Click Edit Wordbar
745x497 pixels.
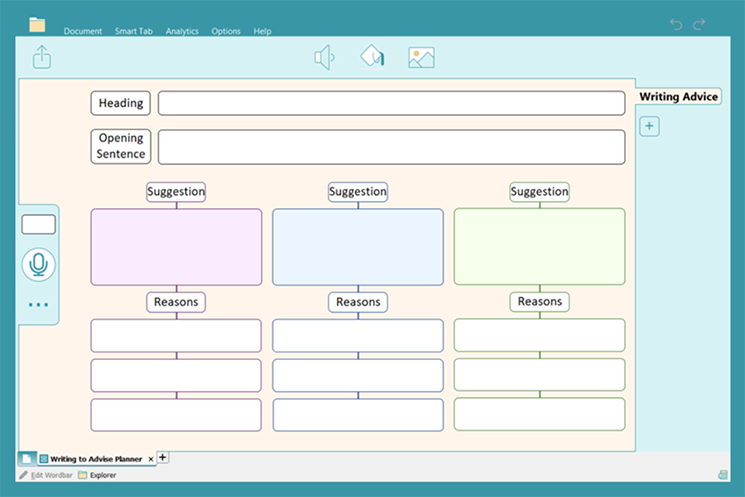(46, 475)
